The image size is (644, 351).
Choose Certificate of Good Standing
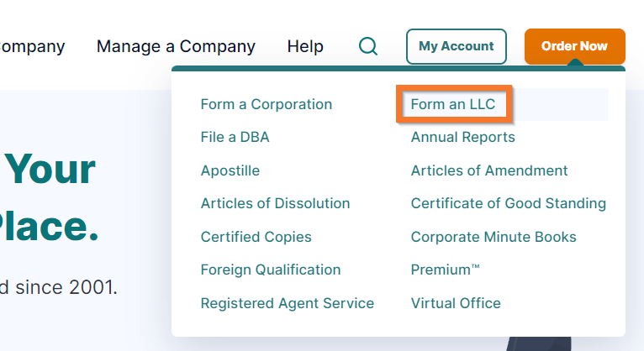pyautogui.click(x=508, y=203)
